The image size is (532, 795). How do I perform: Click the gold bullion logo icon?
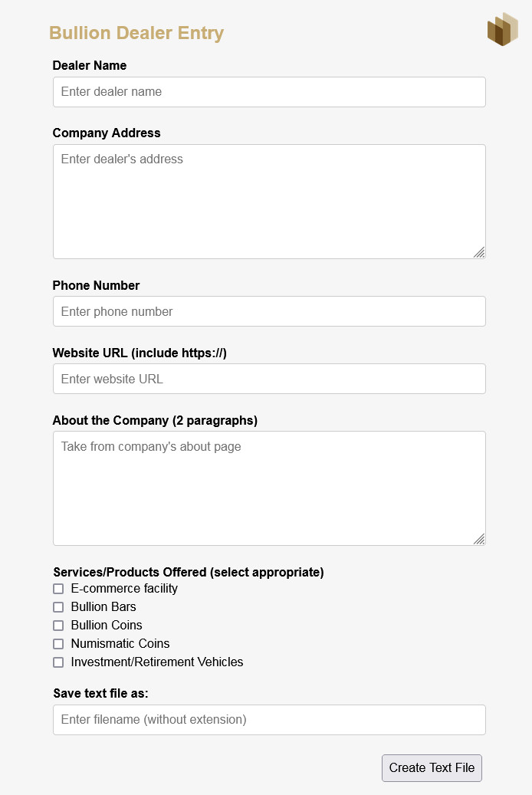(x=503, y=30)
